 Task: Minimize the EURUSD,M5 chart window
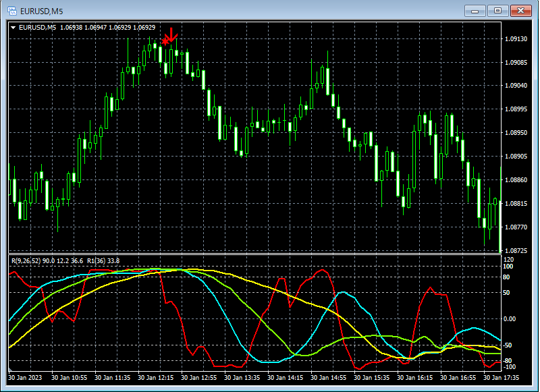(476, 10)
